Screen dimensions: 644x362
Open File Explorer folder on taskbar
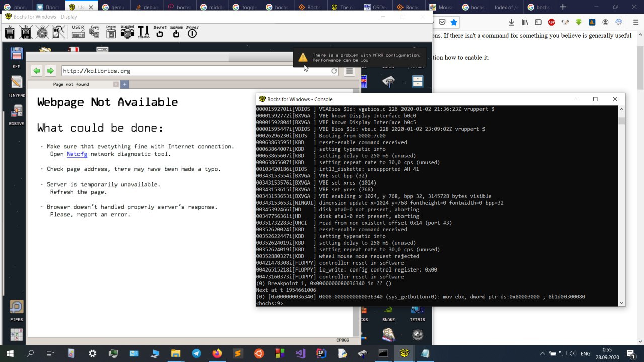coord(175,353)
